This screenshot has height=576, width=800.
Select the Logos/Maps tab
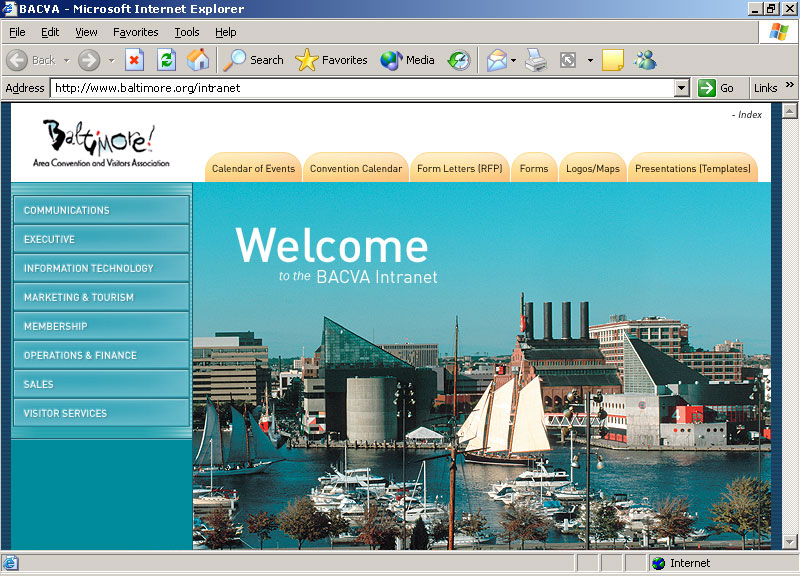pos(592,169)
